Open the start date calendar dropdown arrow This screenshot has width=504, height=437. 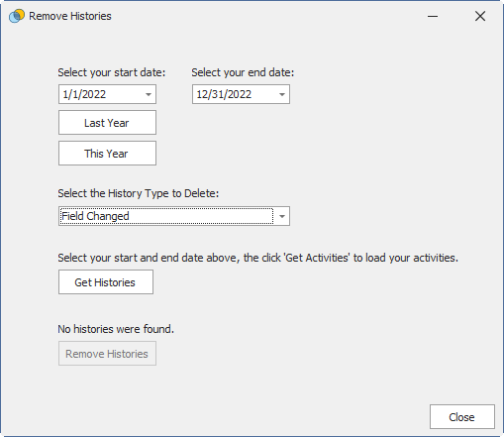(149, 94)
